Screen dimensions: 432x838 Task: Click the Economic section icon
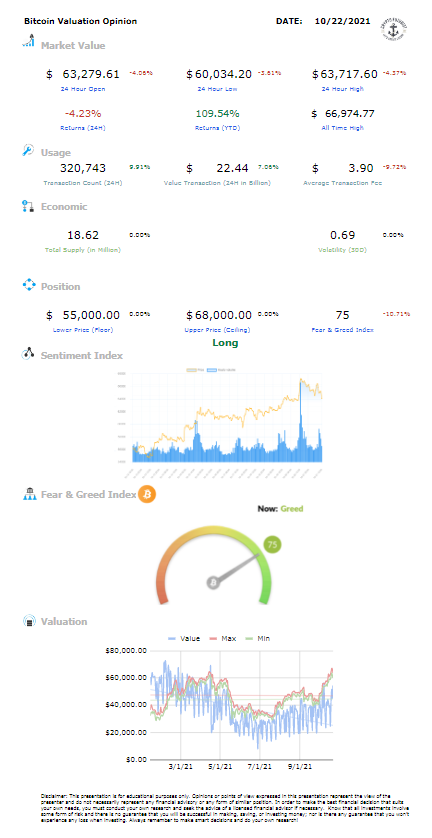pyautogui.click(x=28, y=206)
